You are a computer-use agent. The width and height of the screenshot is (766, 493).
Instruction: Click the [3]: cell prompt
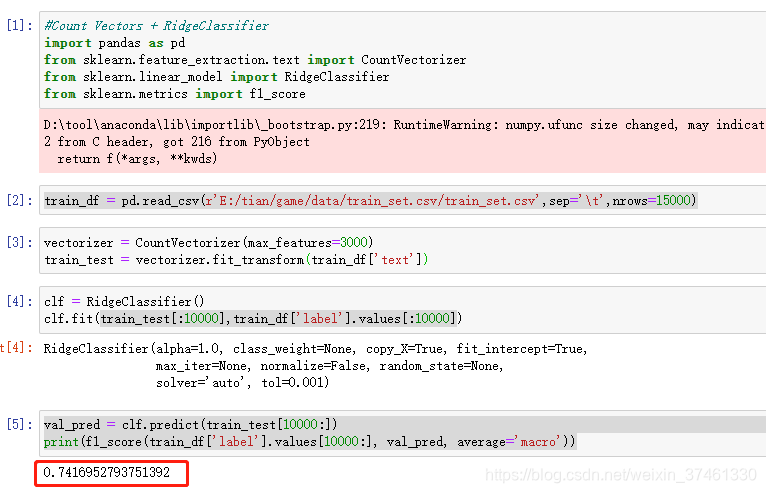20,242
